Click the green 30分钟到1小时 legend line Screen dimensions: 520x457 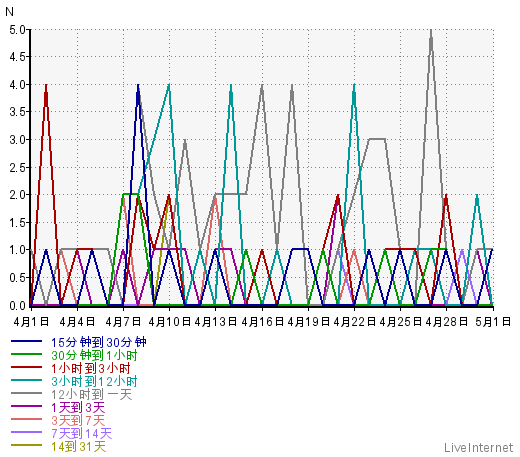(x=26, y=354)
